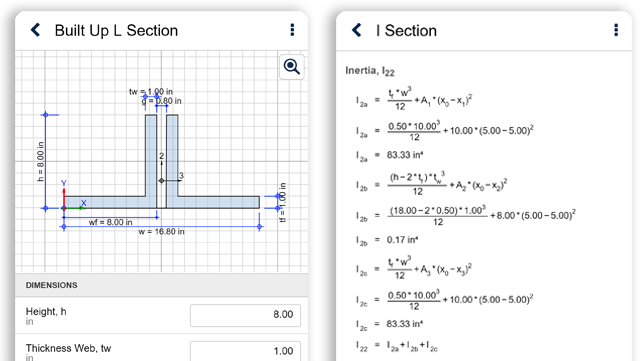Open the Built Up L Section overflow menu
The width and height of the screenshot is (640, 361).
coord(292,30)
